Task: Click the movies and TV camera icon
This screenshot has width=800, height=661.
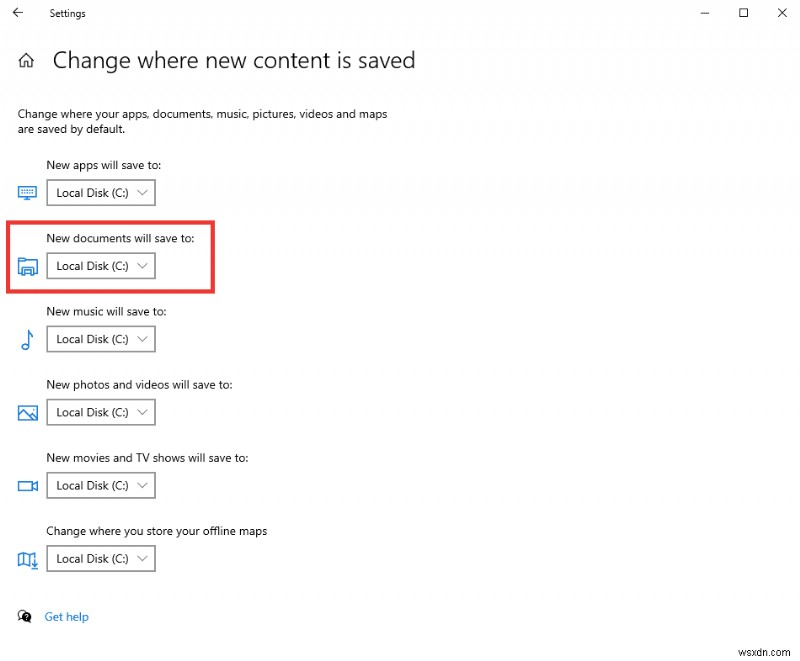Action: (x=27, y=485)
